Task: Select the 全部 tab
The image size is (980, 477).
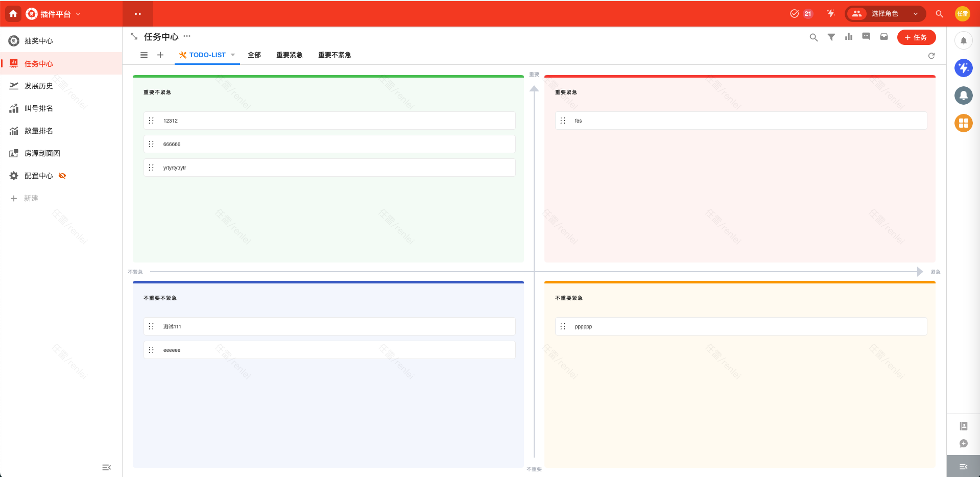Action: (254, 55)
